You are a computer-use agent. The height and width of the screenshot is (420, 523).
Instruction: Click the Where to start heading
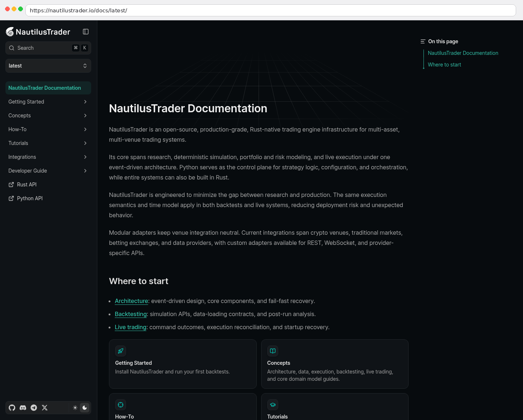[139, 281]
